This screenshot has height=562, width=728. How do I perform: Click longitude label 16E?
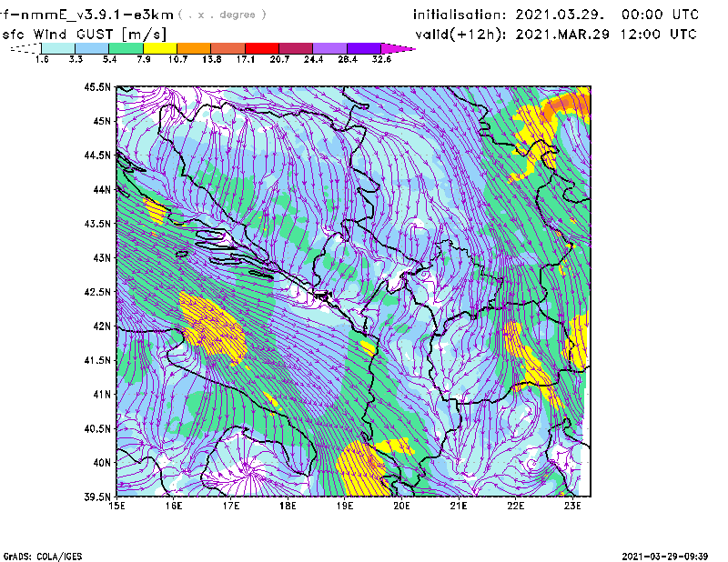click(x=174, y=506)
